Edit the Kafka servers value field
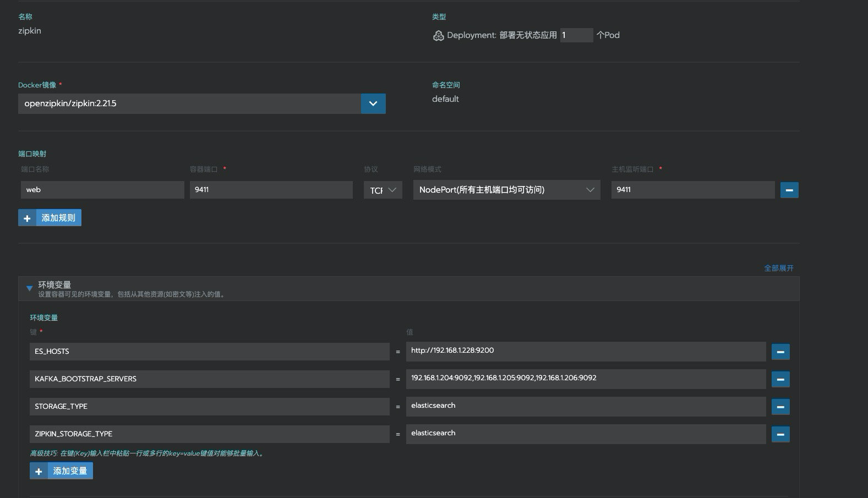Viewport: 868px width, 498px height. click(x=586, y=379)
